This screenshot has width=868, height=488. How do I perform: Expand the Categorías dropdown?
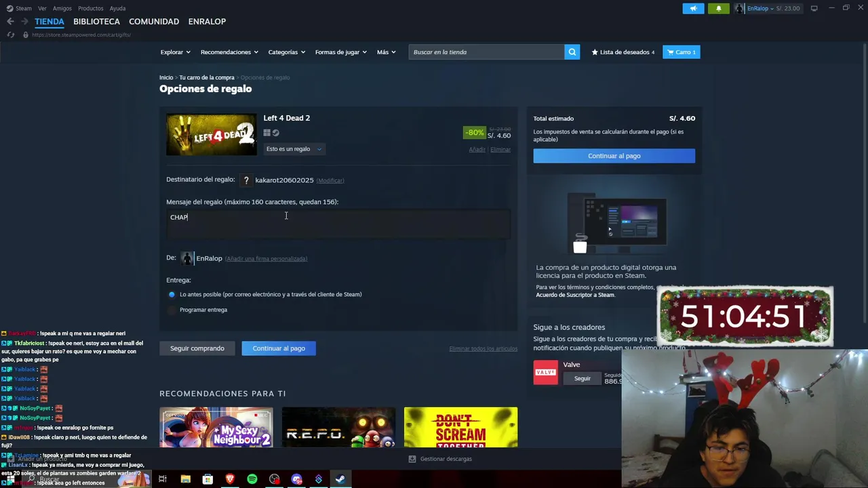(286, 52)
